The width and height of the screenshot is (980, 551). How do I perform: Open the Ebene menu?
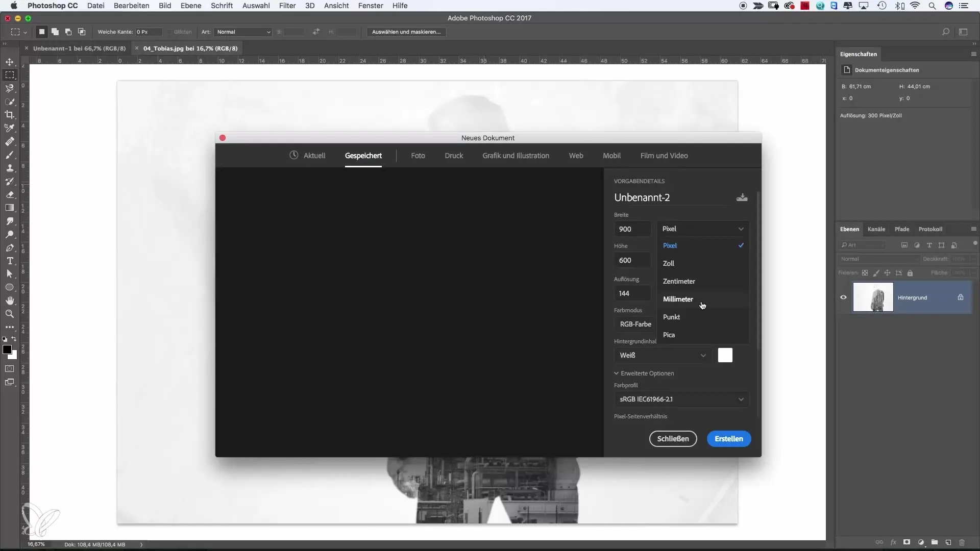coord(191,6)
